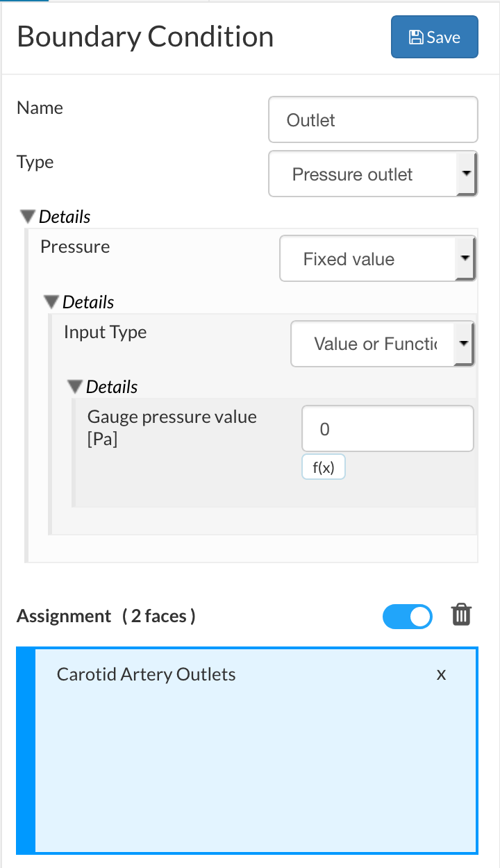The width and height of the screenshot is (500, 868).
Task: Open the Pressure dropdown set to Fixed value
Action: click(x=377, y=260)
